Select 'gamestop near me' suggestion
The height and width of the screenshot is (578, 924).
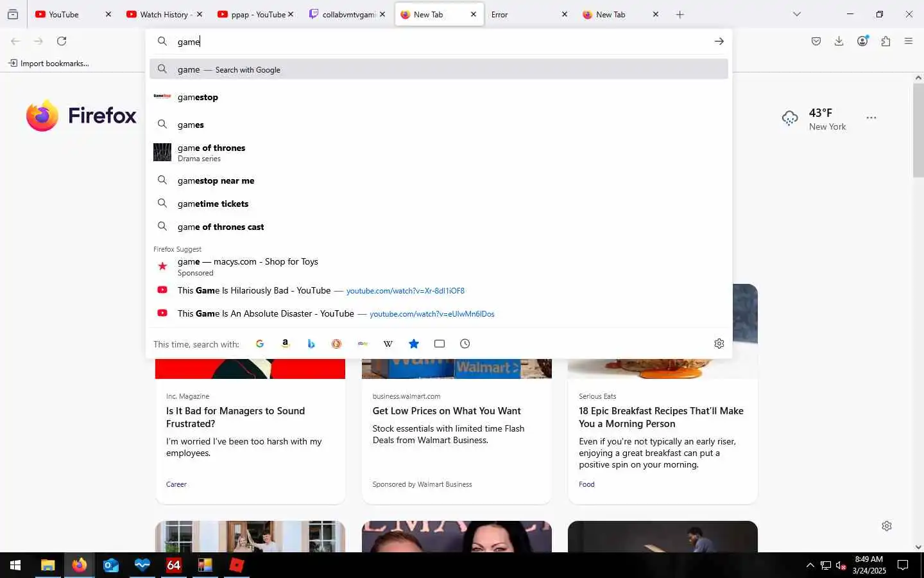[x=439, y=180]
